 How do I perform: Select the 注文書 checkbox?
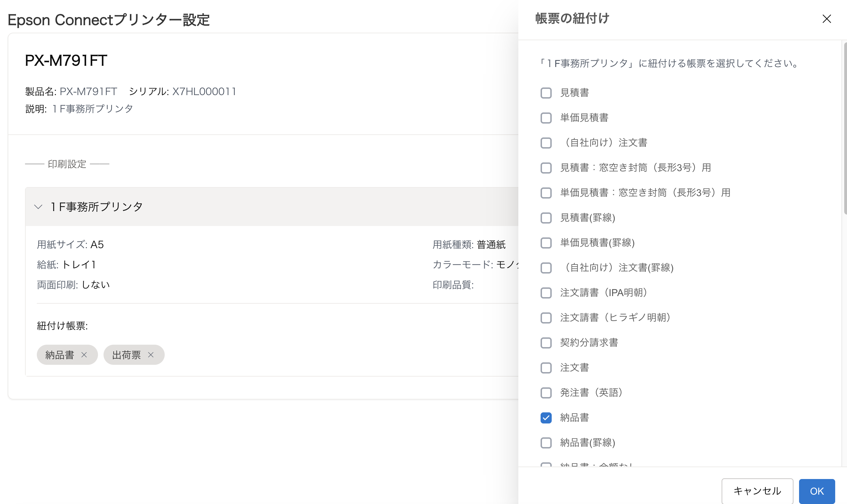tap(546, 368)
